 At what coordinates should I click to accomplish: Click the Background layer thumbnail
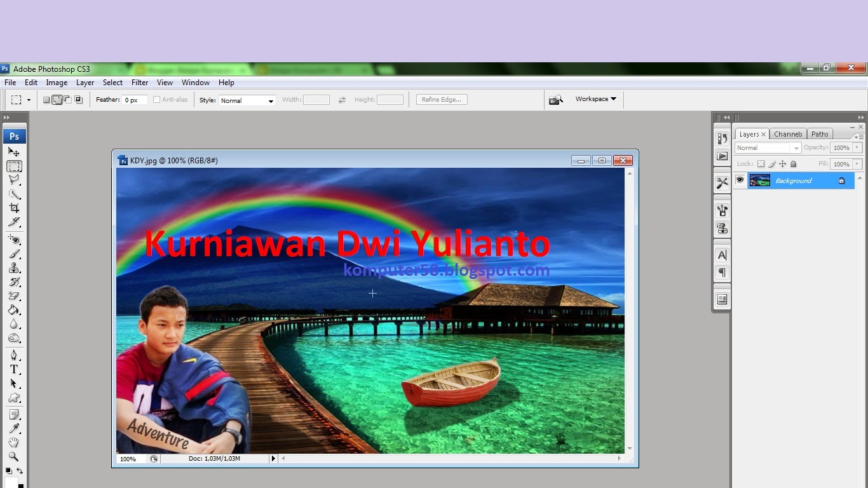coord(760,180)
